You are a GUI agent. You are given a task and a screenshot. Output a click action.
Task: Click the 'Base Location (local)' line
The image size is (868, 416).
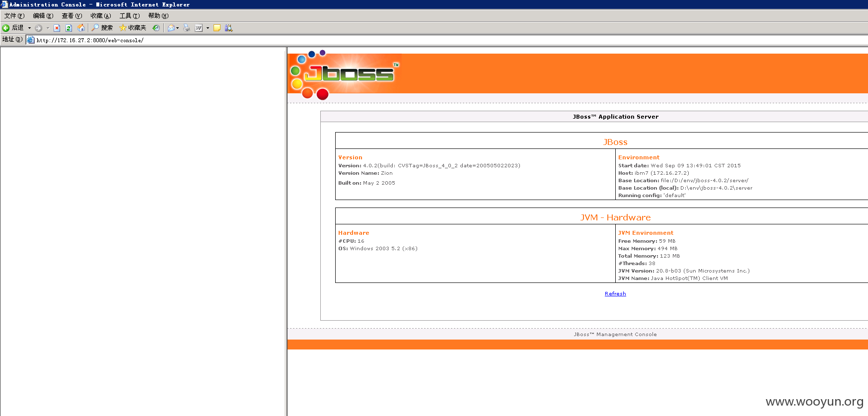pyautogui.click(x=685, y=188)
